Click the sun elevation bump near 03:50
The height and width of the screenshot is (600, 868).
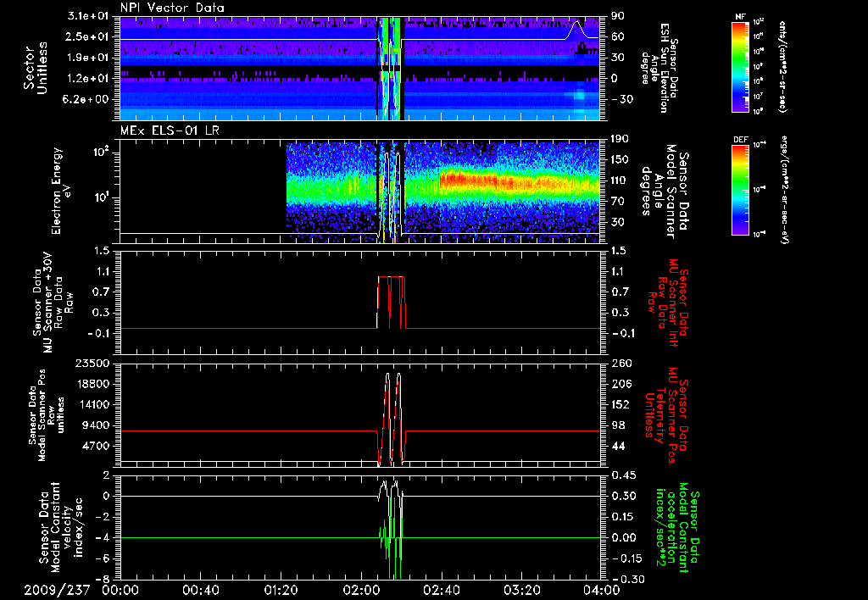coord(576,30)
